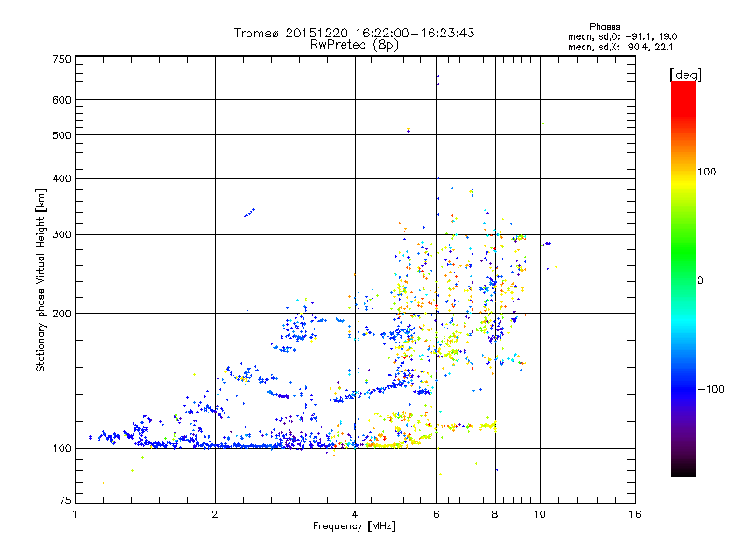Viewport: 747px width, 560px height.
Task: Click the y-axis tick label '200'
Action: [63, 314]
